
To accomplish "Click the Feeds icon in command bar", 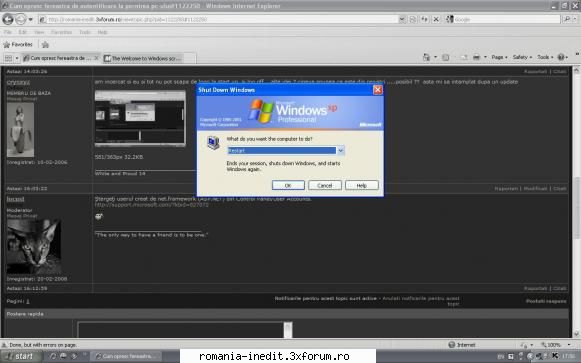I will pyautogui.click(x=446, y=57).
